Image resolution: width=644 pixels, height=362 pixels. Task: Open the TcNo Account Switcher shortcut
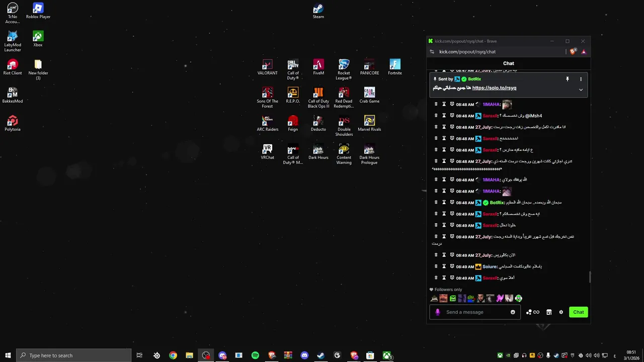coord(13,13)
